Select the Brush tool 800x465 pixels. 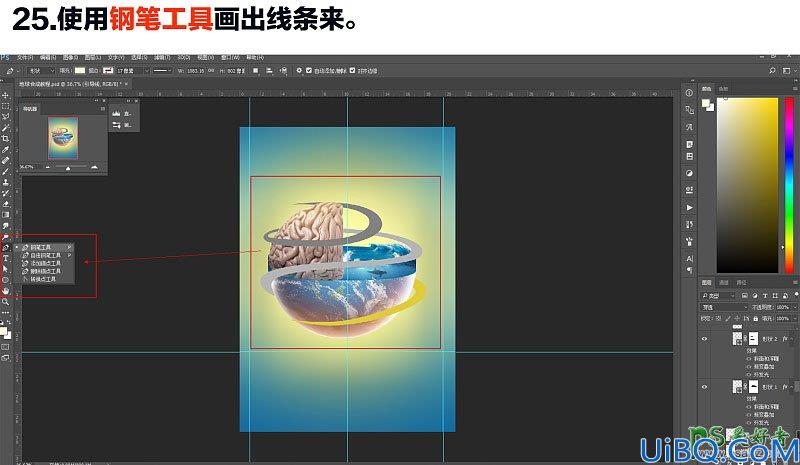point(6,172)
